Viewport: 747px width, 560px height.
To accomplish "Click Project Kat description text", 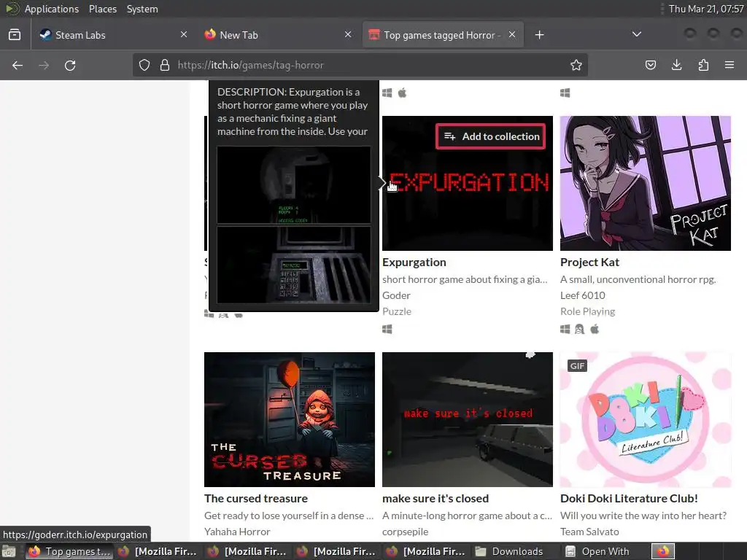I will [638, 279].
